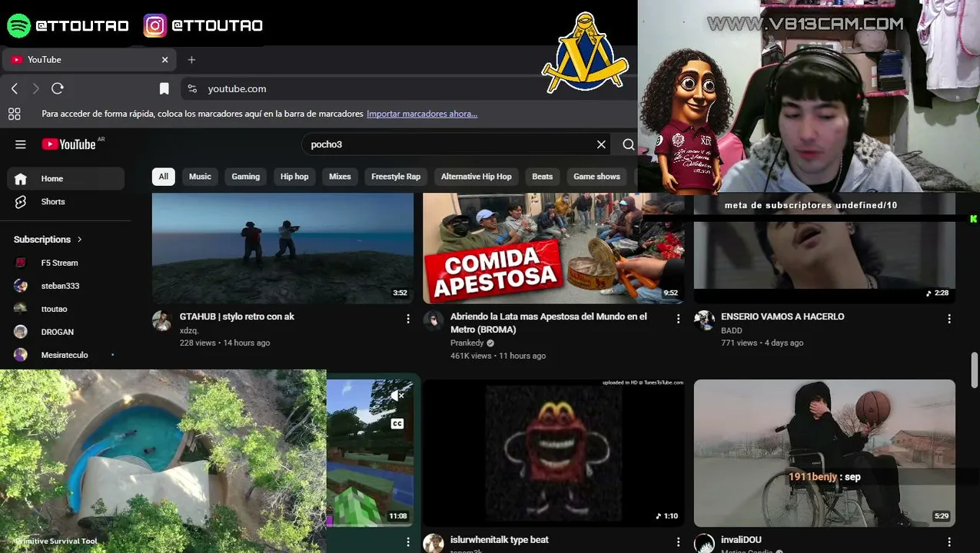
Task: Click the BADD channel name
Action: point(732,330)
